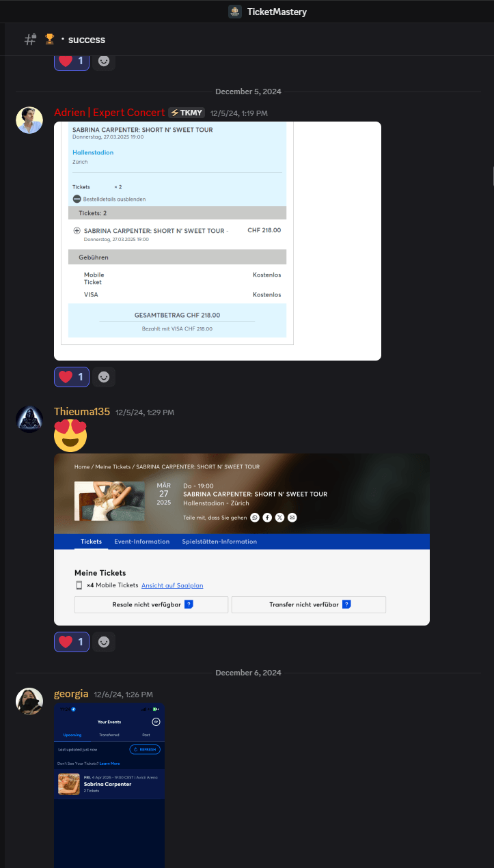Click the TKMY role tag beside Adrien

pos(187,113)
